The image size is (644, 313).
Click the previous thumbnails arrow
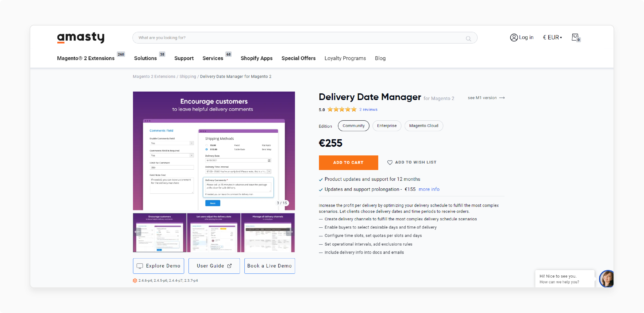coord(137,232)
